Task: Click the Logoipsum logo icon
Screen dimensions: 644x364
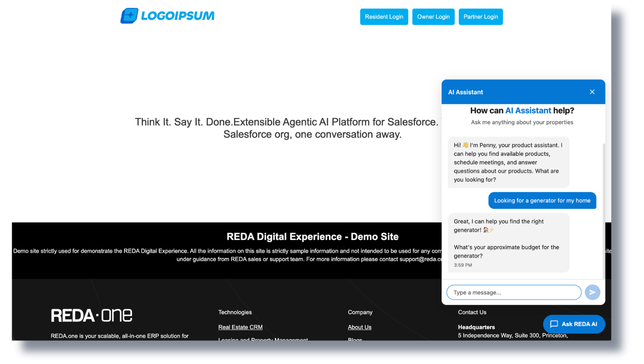Action: [x=129, y=16]
